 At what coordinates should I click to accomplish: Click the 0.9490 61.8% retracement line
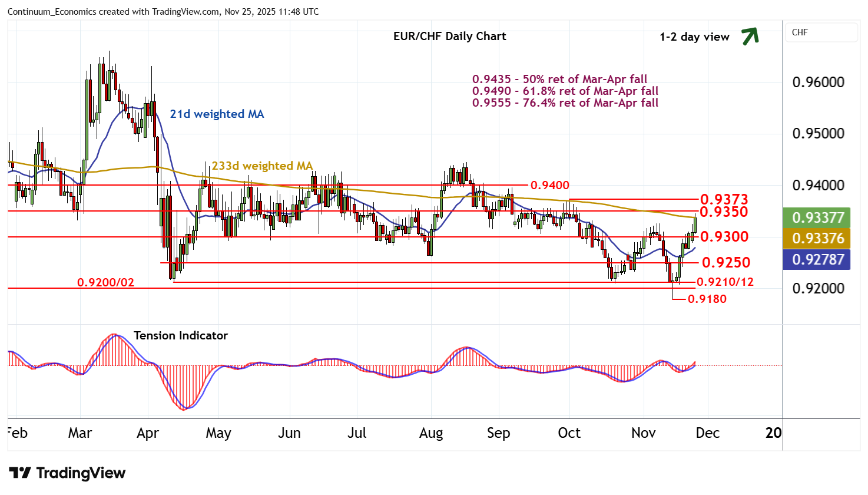[x=565, y=91]
